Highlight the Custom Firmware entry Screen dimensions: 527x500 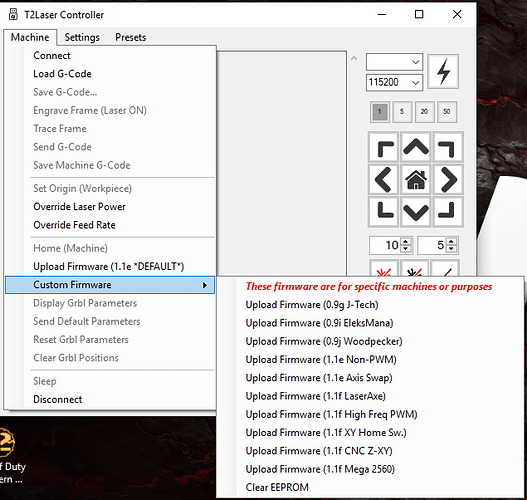pos(110,285)
